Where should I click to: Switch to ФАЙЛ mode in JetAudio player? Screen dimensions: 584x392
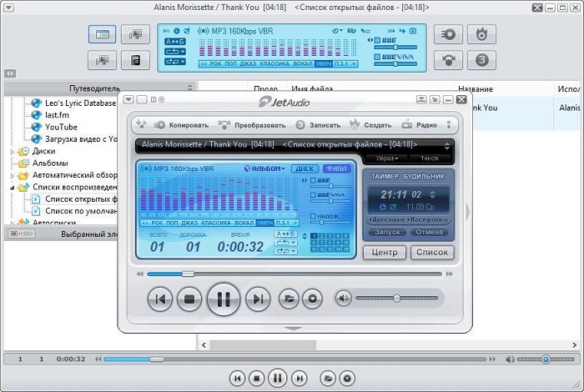click(x=337, y=168)
